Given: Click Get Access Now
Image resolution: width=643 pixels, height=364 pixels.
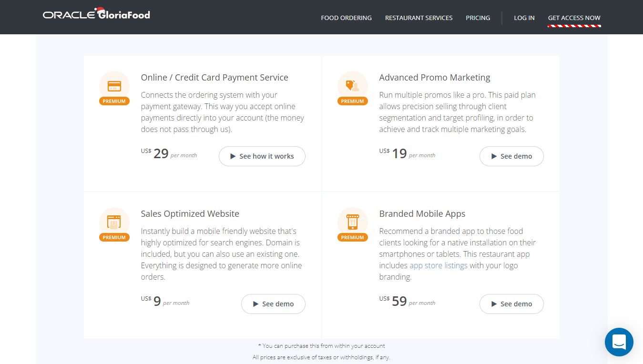Looking at the screenshot, I should pos(574,18).
